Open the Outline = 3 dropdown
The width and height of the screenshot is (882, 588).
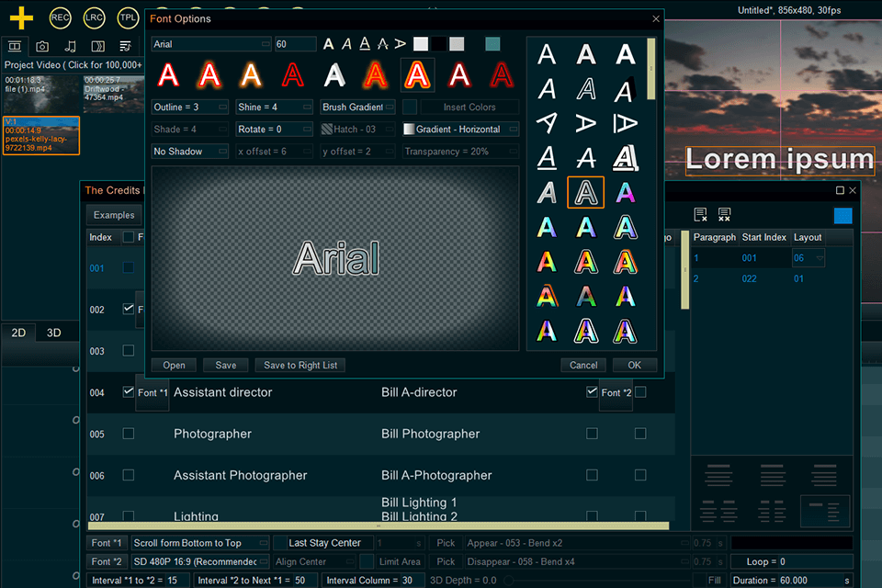tap(190, 107)
